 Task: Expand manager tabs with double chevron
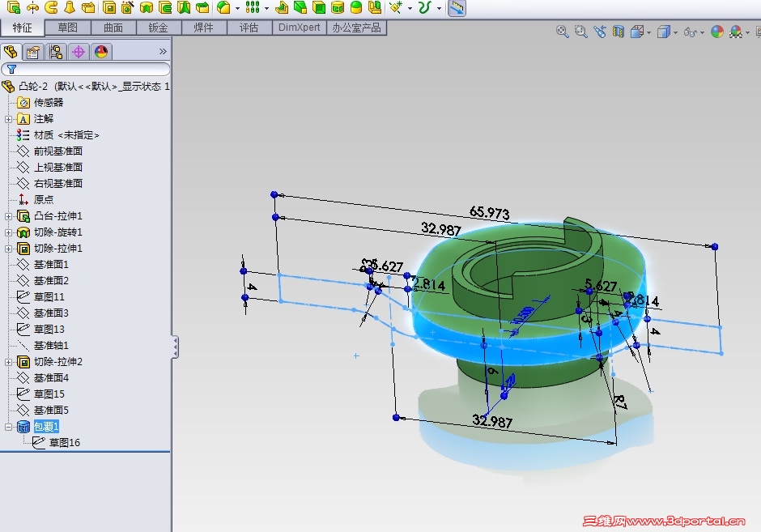[x=163, y=52]
